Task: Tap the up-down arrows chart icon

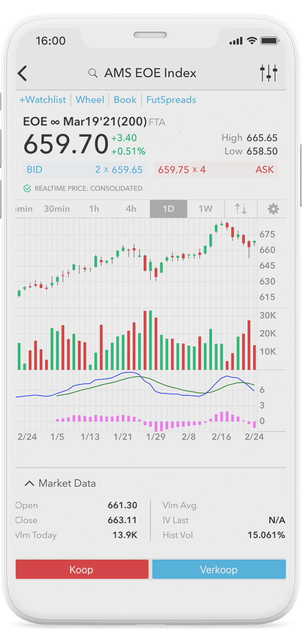Action: [240, 209]
